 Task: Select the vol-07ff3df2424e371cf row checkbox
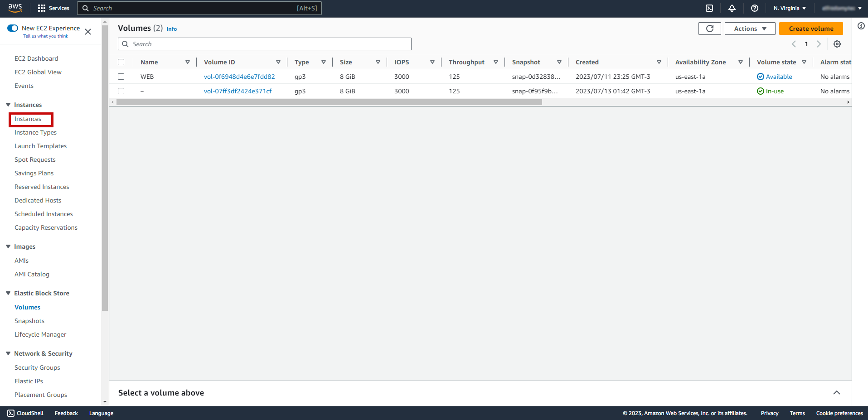point(121,91)
